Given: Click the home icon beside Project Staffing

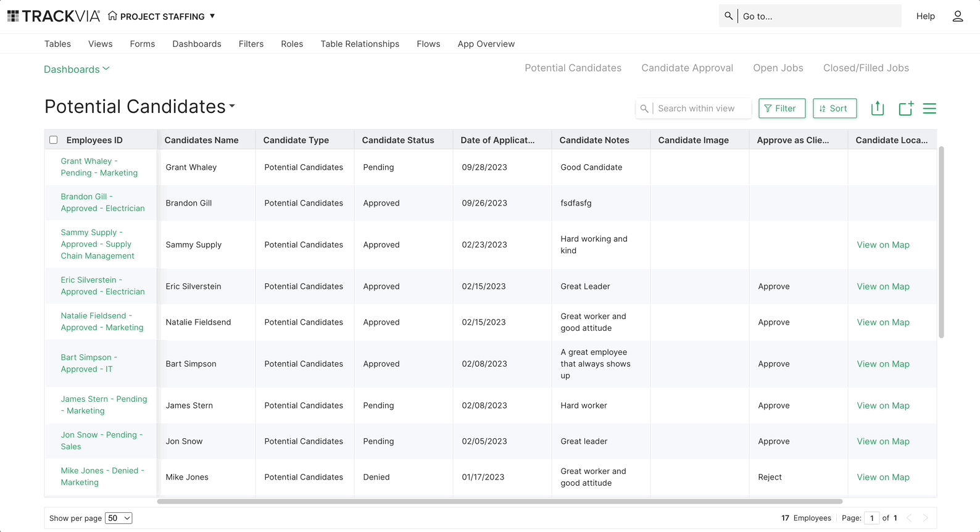Looking at the screenshot, I should pos(112,16).
